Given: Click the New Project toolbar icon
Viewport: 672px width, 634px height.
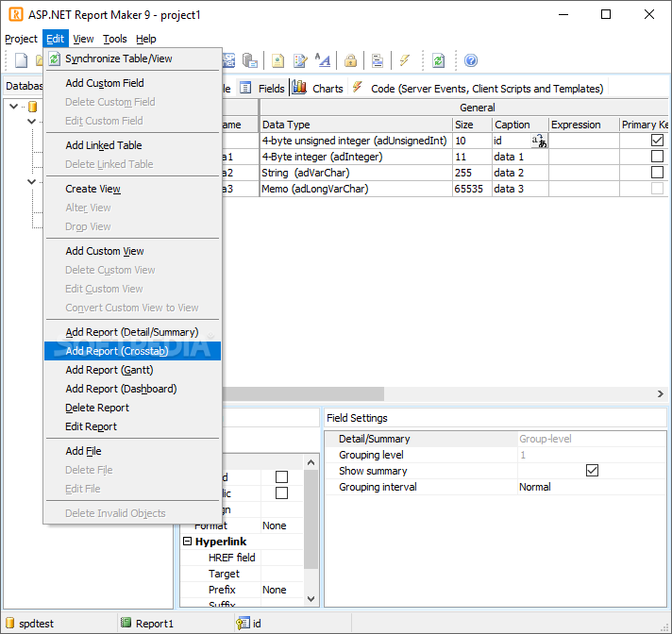Looking at the screenshot, I should (21, 60).
